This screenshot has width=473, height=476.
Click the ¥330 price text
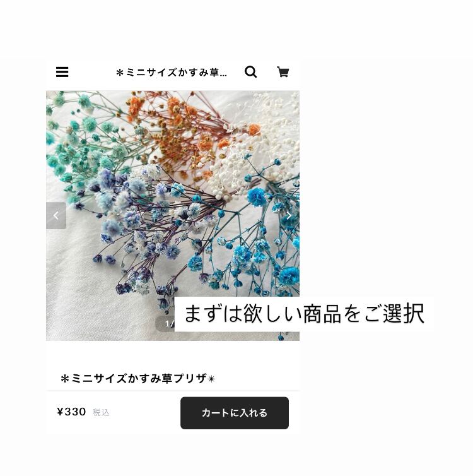point(71,412)
